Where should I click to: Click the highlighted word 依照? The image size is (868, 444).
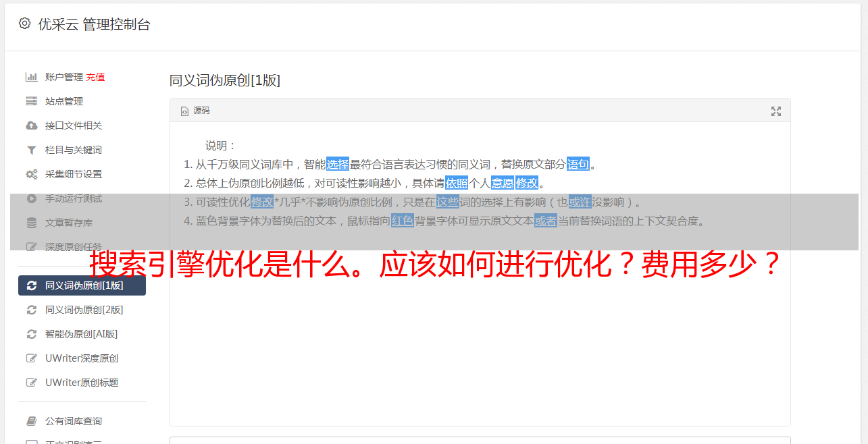pos(457,183)
